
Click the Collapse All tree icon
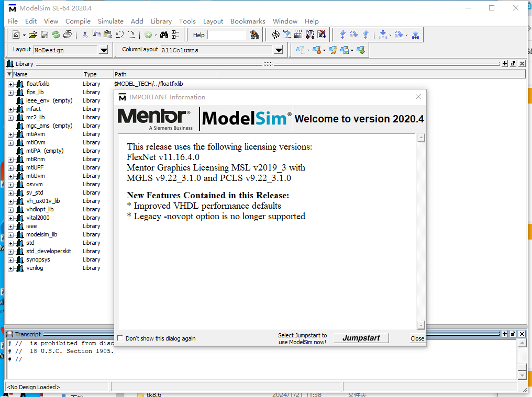click(x=175, y=35)
